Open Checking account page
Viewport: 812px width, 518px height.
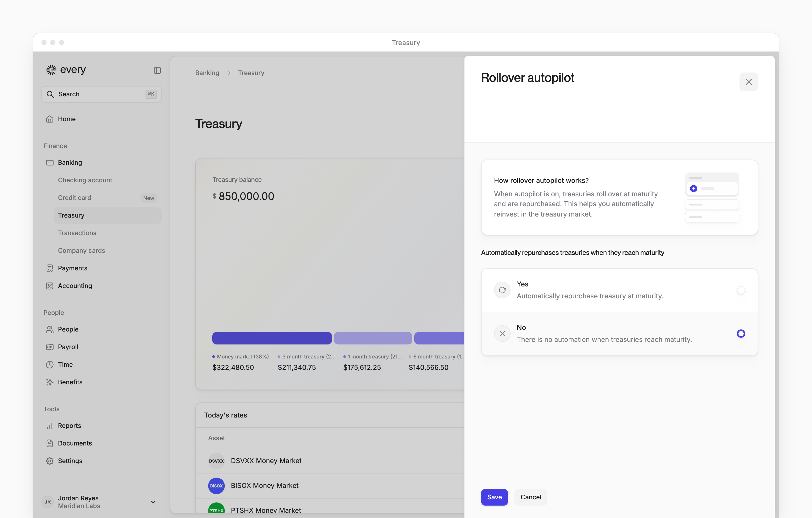click(x=107, y=180)
